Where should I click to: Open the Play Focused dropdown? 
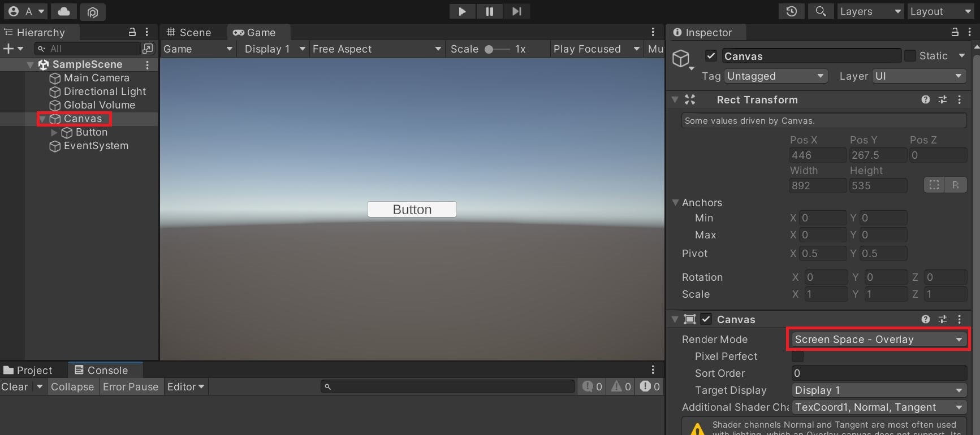[597, 49]
